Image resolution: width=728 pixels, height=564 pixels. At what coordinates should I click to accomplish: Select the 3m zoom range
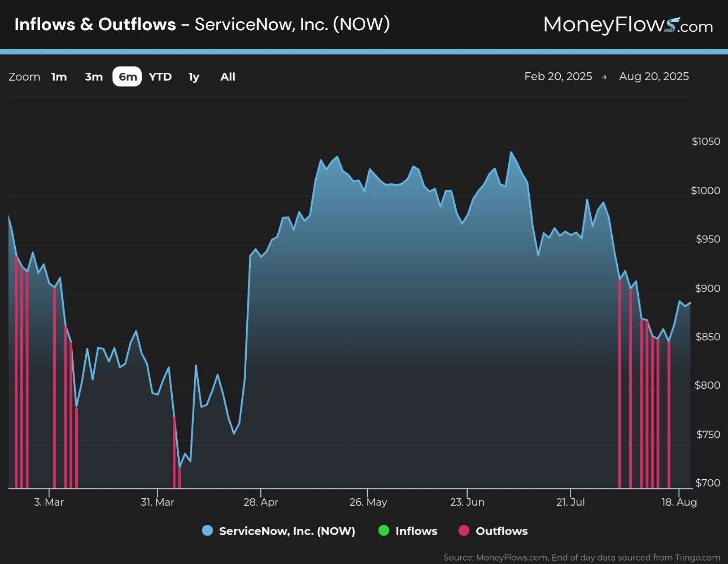94,77
